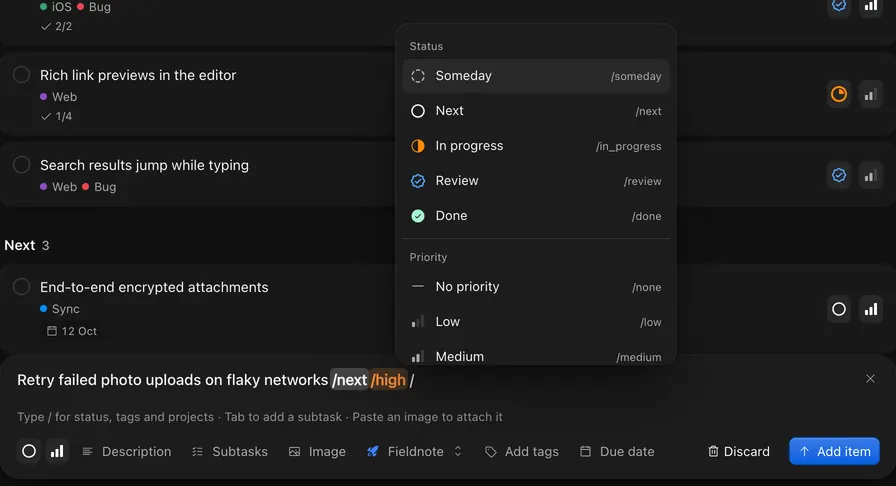Open priority bars on End-to-end encrypted row
Image resolution: width=896 pixels, height=486 pixels.
click(x=870, y=309)
